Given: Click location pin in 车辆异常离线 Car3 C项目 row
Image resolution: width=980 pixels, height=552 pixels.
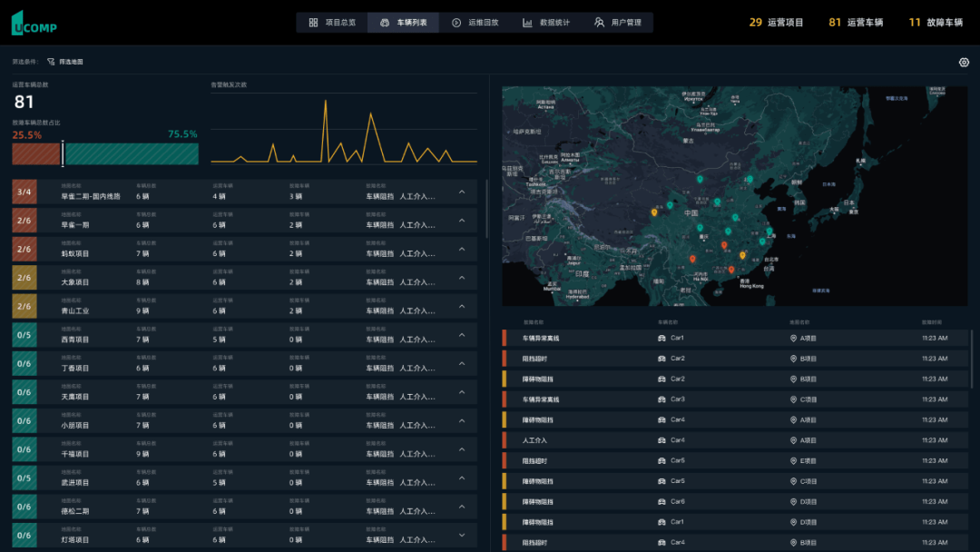Looking at the screenshot, I should 793,399.
